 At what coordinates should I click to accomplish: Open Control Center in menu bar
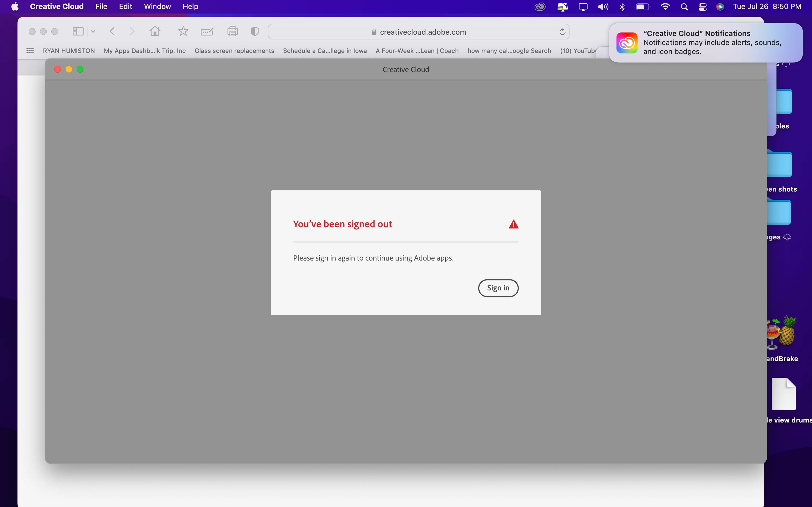[x=702, y=7]
